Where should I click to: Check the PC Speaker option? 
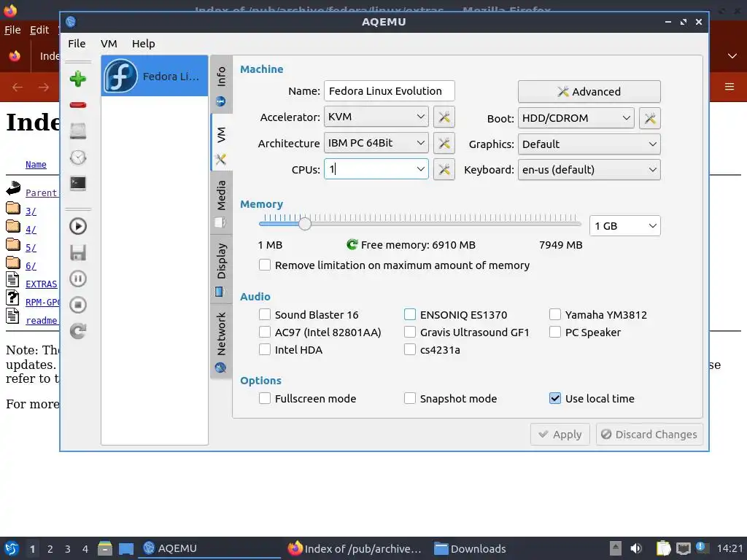(x=555, y=332)
